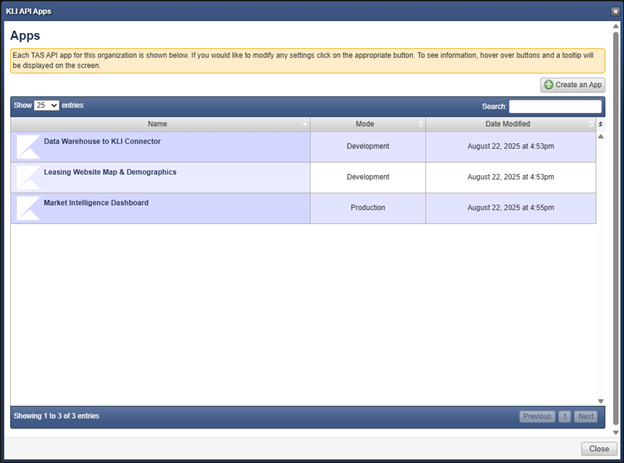Click the green plus icon on Create an App

point(548,85)
